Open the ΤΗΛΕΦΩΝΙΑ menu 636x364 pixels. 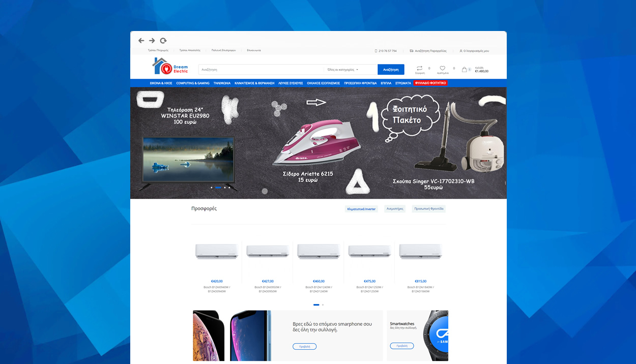tap(222, 83)
